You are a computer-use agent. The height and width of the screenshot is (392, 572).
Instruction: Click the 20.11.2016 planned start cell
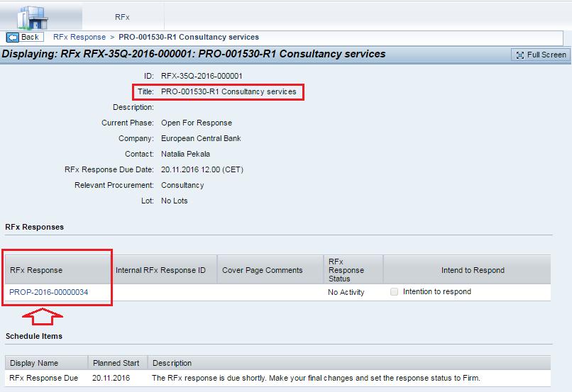point(111,378)
